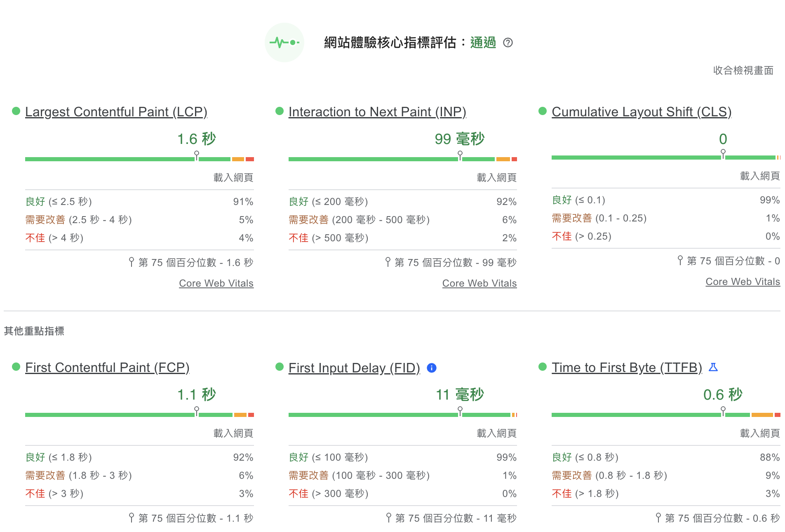785x532 pixels.
Task: Collapse the view using 收合檢視畫面
Action: tap(743, 70)
